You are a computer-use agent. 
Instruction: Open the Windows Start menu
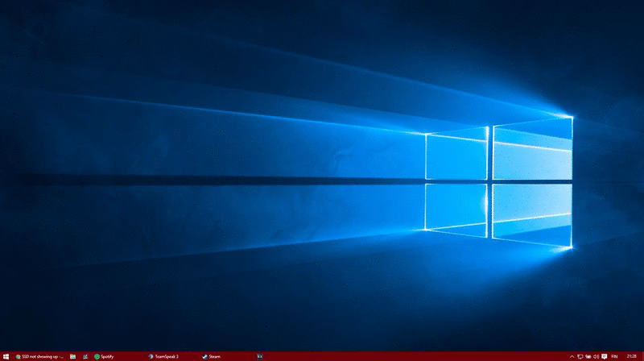coord(6,356)
